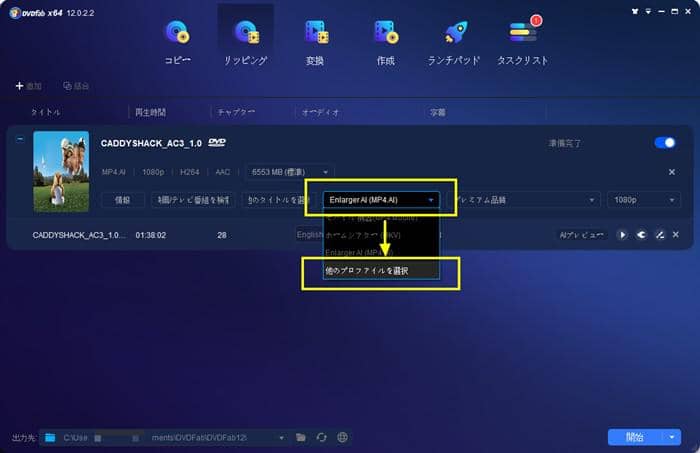The image size is (700, 453).
Task: Collapse the CADDYSHACK task with minus icon
Action: 20,139
